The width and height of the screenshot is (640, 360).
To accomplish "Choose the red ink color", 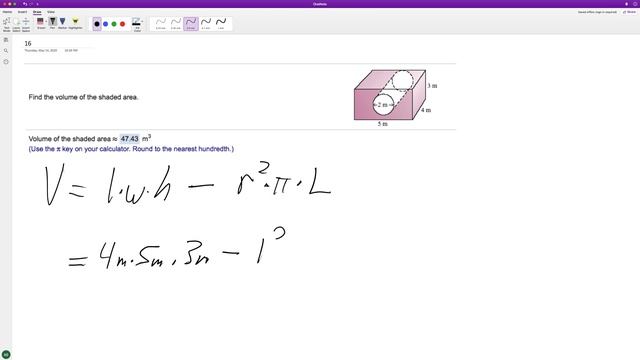I will [122, 24].
